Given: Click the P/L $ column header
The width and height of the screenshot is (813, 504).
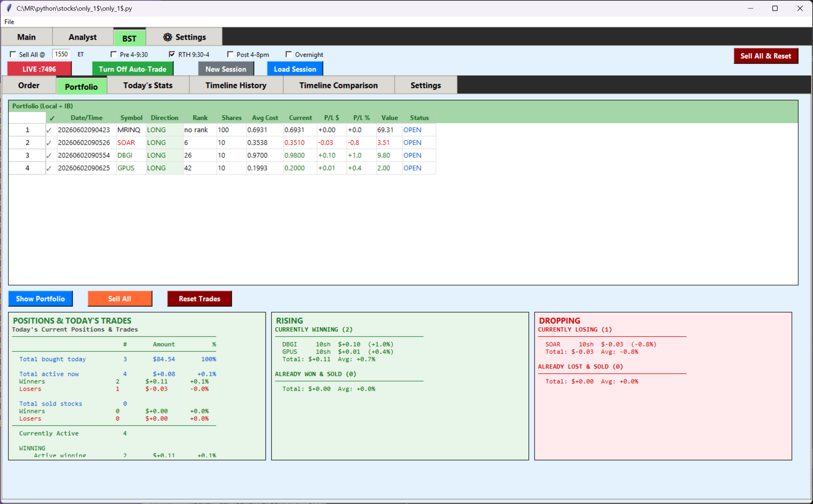Looking at the screenshot, I should click(x=332, y=118).
